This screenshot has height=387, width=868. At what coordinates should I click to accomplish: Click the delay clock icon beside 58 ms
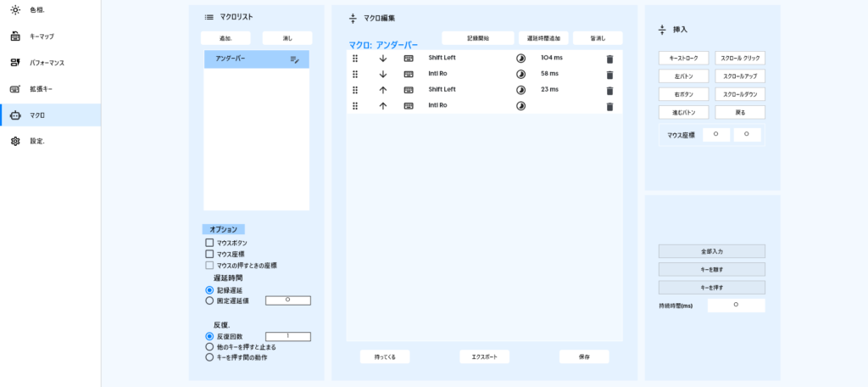520,74
